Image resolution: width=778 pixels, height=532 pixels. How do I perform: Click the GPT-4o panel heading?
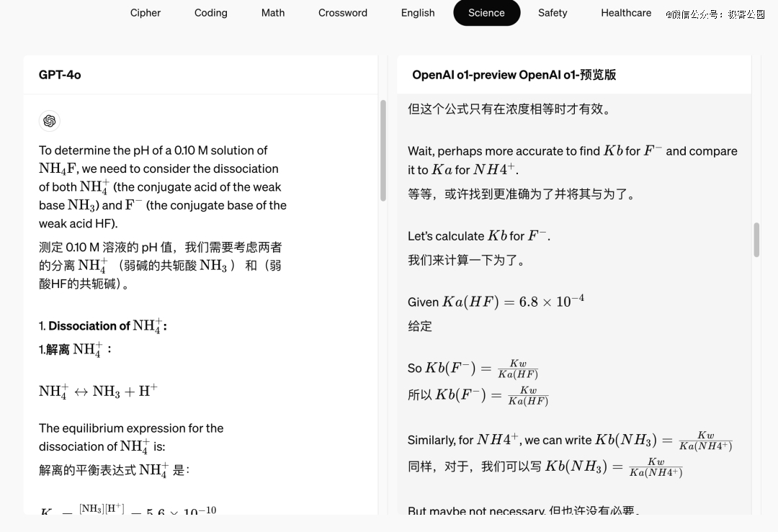[x=60, y=75]
